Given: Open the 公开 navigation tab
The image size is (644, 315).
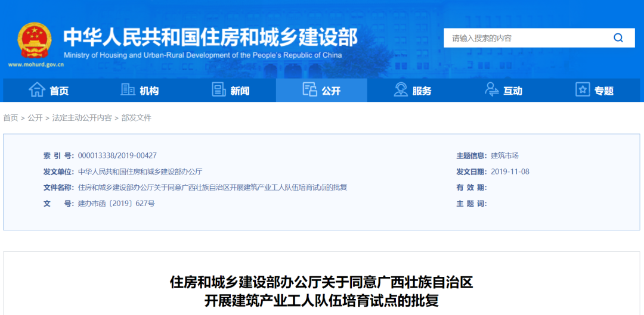Looking at the screenshot, I should 321,91.
